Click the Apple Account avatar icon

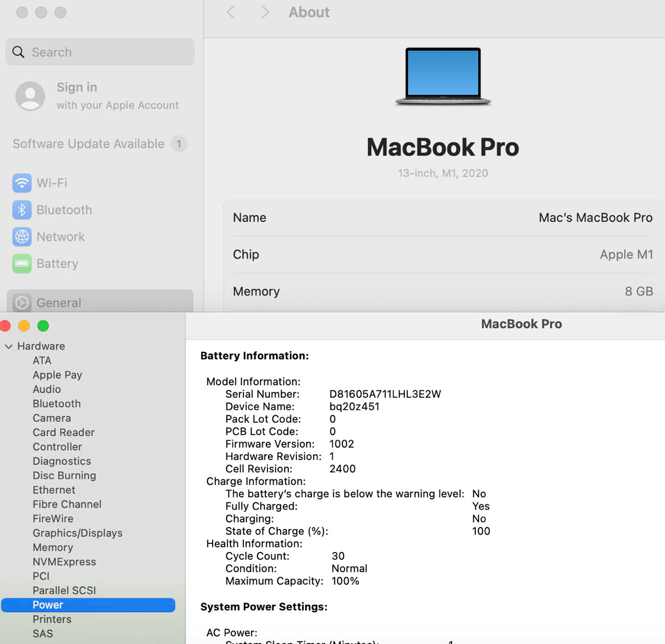point(30,96)
